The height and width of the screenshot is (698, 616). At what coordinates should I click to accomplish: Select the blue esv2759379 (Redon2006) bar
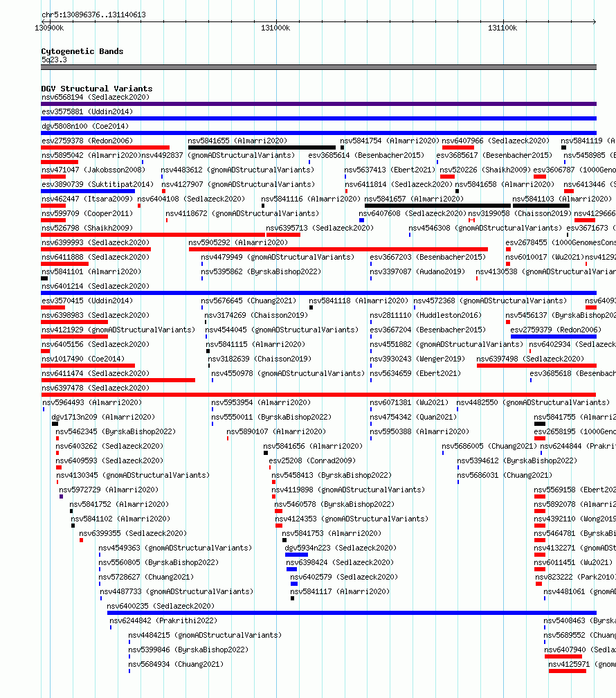click(553, 337)
